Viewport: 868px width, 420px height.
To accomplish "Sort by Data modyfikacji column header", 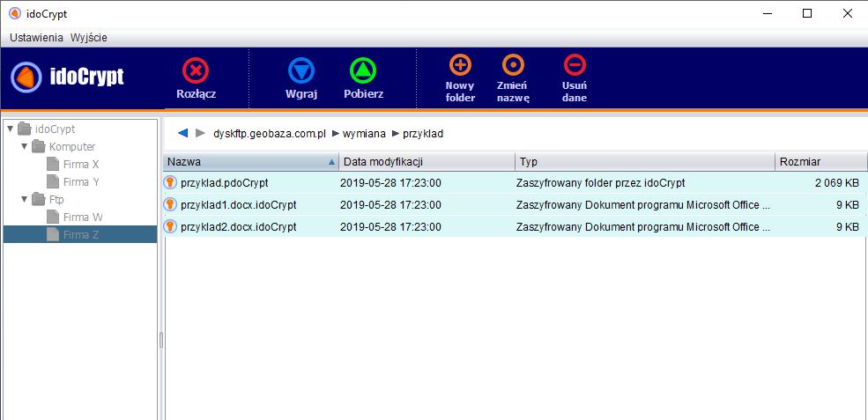I will 427,162.
